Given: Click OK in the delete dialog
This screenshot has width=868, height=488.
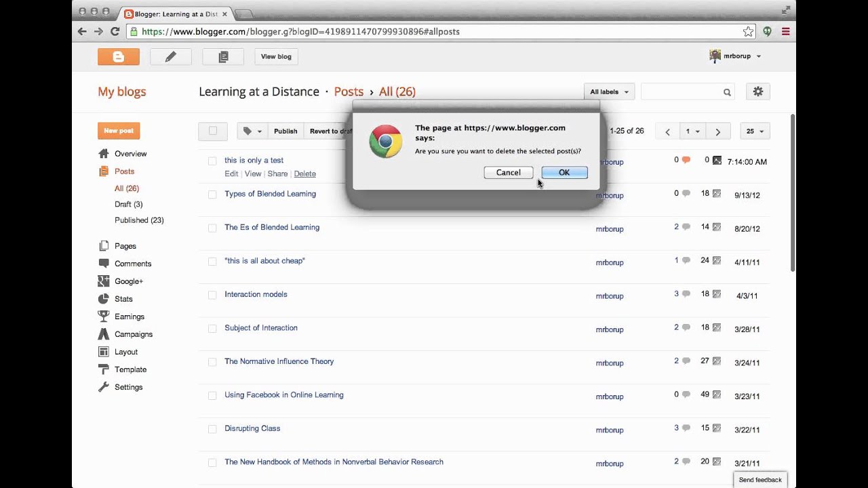Looking at the screenshot, I should click(x=564, y=173).
